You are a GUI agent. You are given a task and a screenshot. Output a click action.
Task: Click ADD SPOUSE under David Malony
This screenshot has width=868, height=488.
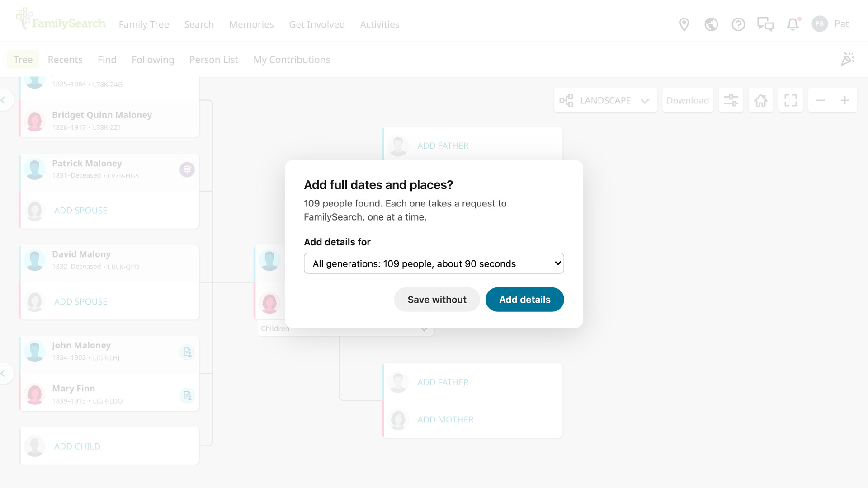[80, 302]
